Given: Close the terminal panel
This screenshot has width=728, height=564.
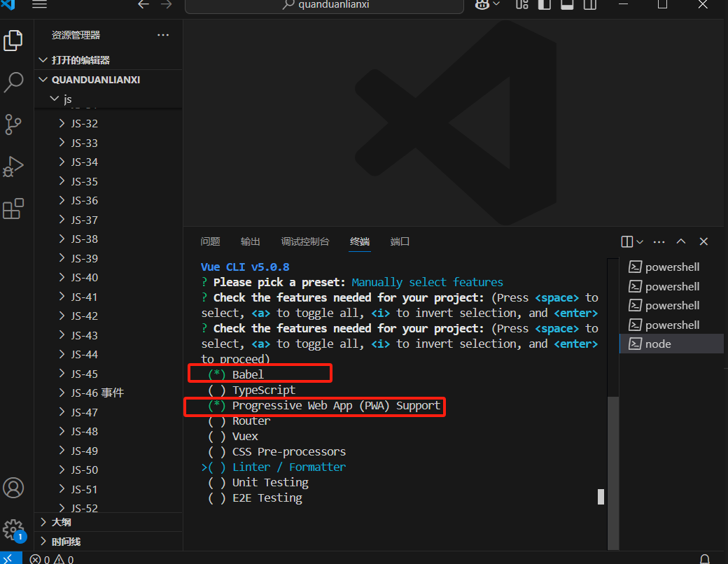Looking at the screenshot, I should coord(704,241).
